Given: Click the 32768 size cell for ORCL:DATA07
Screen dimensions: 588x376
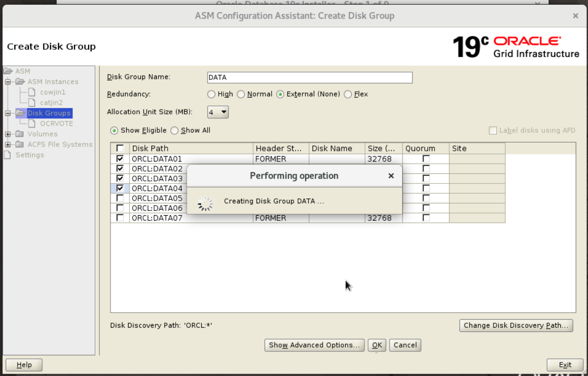Looking at the screenshot, I should [384, 218].
